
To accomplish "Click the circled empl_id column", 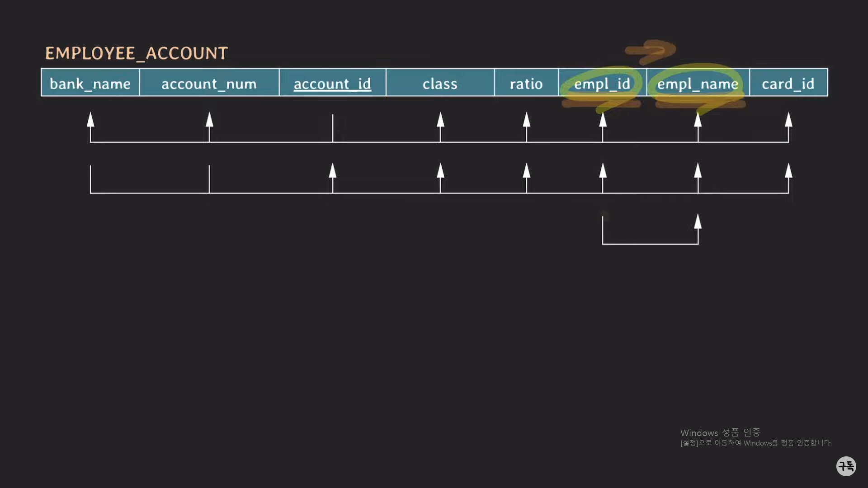I will click(602, 83).
